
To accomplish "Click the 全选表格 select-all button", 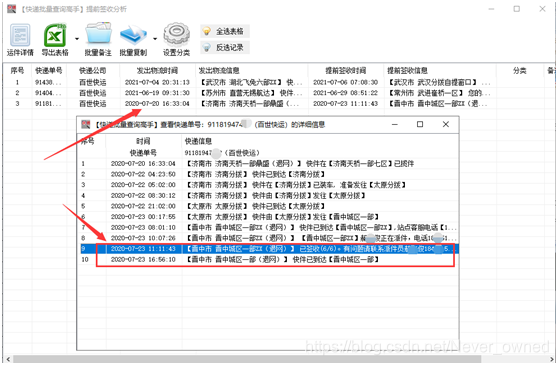I will [x=225, y=31].
